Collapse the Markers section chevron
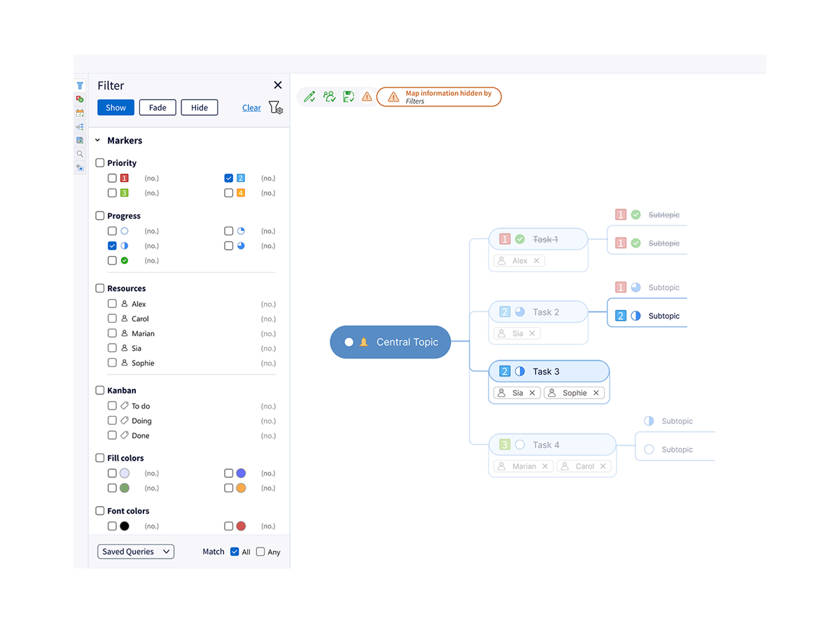This screenshot has width=840, height=623. pos(98,141)
